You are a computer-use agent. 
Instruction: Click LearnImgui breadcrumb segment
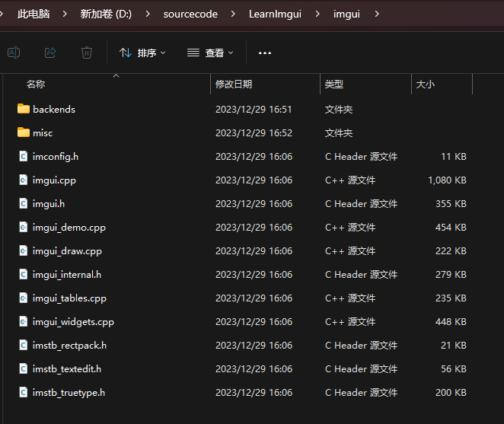(275, 14)
